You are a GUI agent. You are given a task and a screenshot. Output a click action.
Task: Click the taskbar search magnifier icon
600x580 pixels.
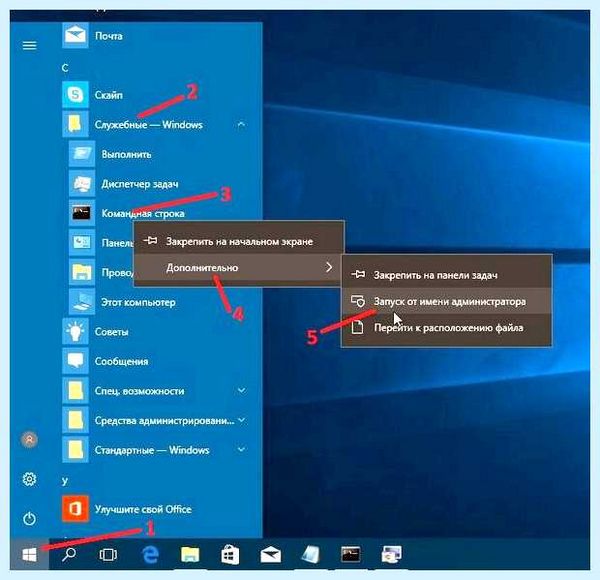(69, 554)
